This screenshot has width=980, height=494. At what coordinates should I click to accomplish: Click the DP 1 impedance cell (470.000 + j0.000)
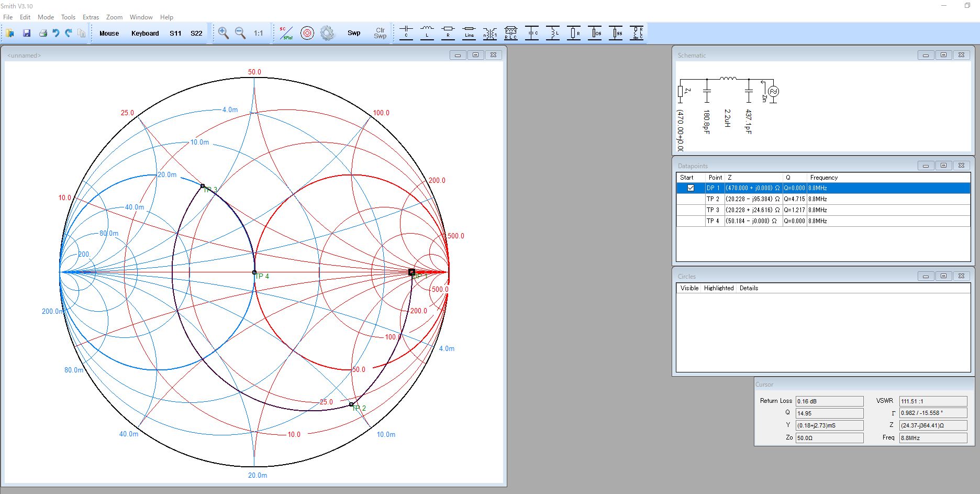tap(753, 188)
